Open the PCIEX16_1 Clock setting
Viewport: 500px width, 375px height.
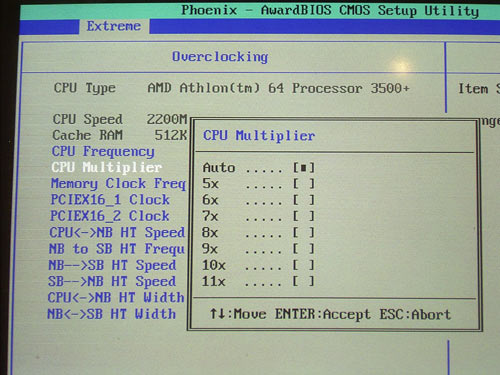click(110, 200)
